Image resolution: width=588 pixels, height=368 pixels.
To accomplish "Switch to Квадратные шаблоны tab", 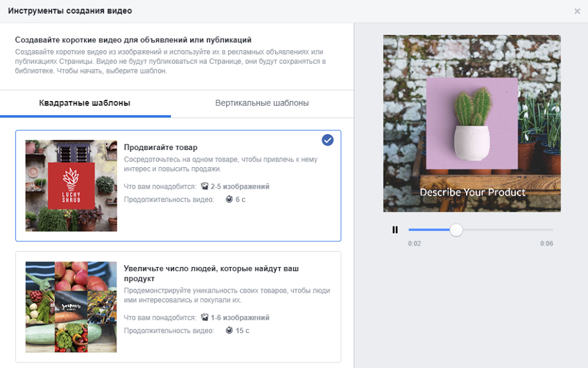I will (x=85, y=103).
